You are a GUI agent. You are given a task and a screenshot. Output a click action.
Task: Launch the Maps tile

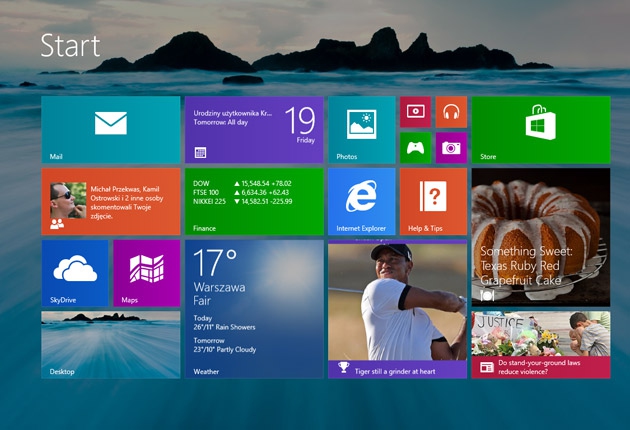pyautogui.click(x=147, y=273)
